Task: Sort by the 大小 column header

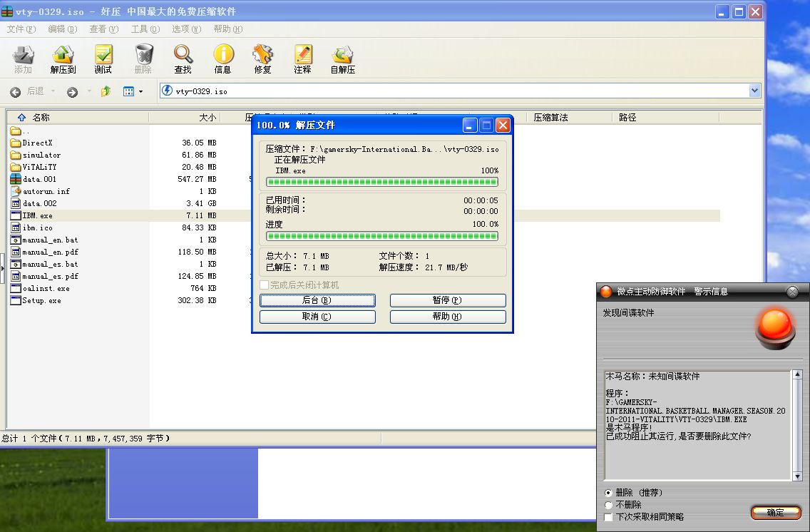Action: click(185, 117)
